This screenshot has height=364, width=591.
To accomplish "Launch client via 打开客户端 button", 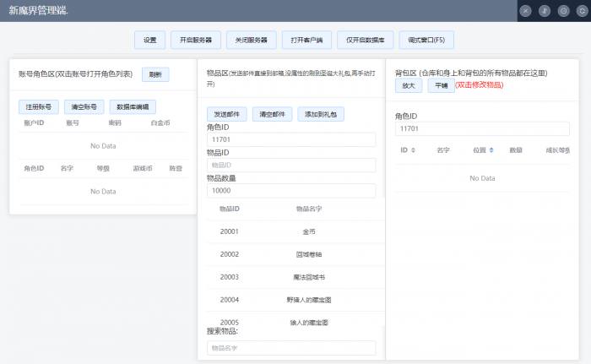I will coord(306,40).
